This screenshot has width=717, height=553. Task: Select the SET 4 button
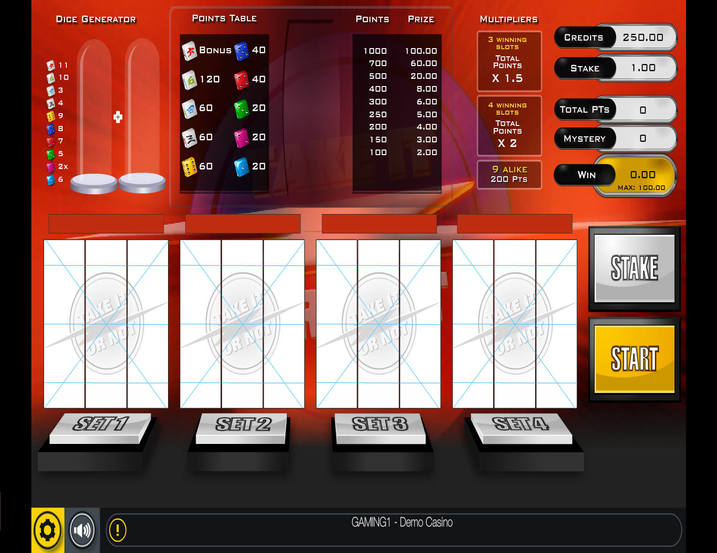(521, 428)
